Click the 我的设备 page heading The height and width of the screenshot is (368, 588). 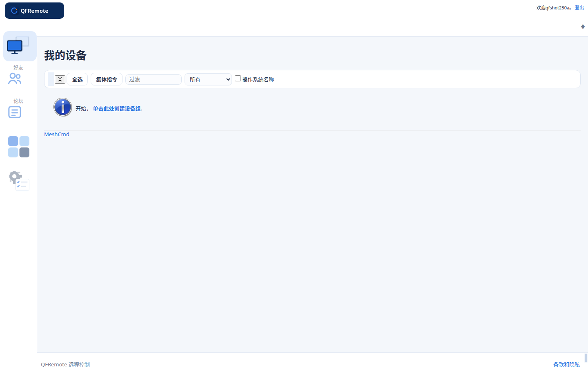(x=65, y=55)
